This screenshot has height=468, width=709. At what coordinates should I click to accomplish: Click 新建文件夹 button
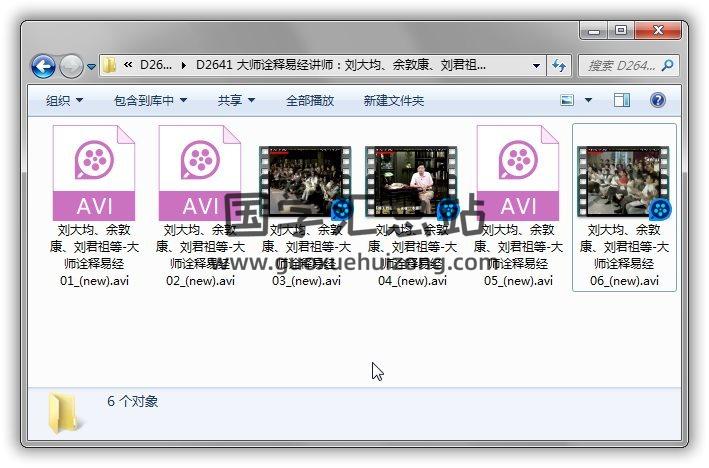(x=393, y=100)
